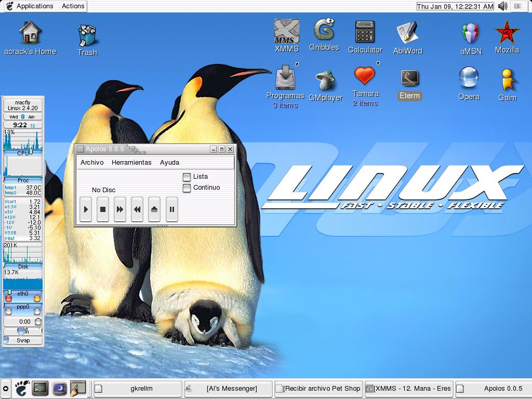532x399 pixels.
Task: Click the volume speaker icon in top panel
Action: pos(502,6)
